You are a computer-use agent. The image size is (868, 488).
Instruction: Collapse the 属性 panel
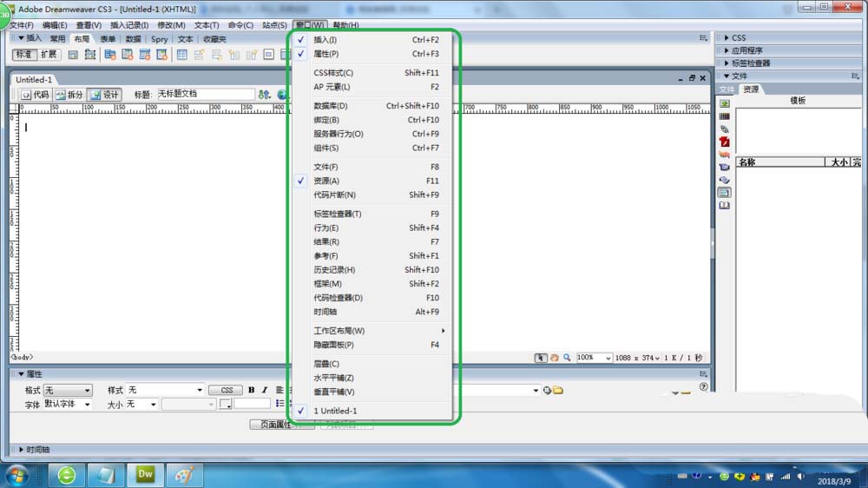[x=21, y=374]
